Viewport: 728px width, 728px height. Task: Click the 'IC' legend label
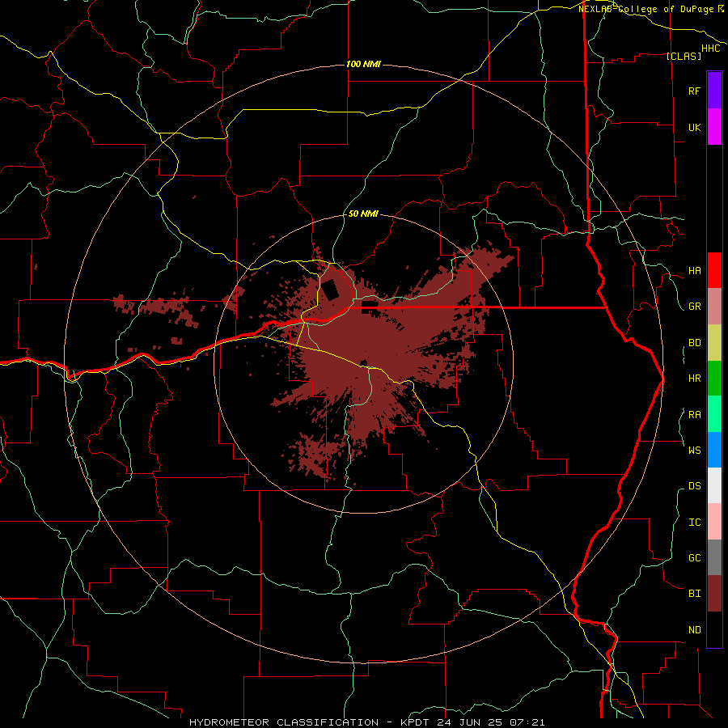coord(695,523)
